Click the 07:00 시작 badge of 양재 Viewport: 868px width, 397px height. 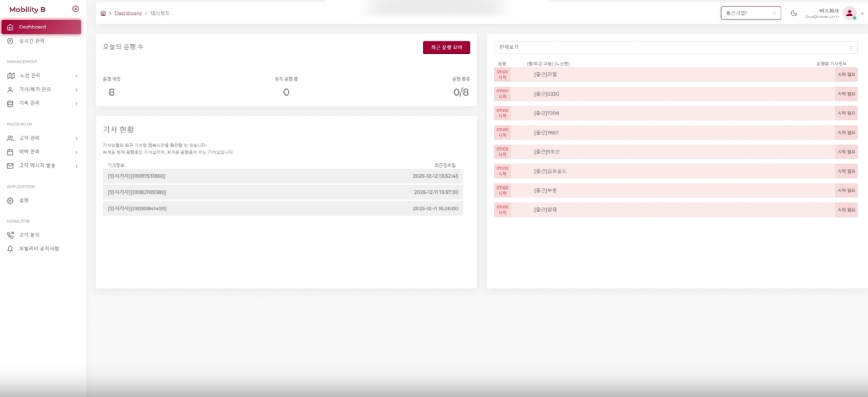[502, 210]
